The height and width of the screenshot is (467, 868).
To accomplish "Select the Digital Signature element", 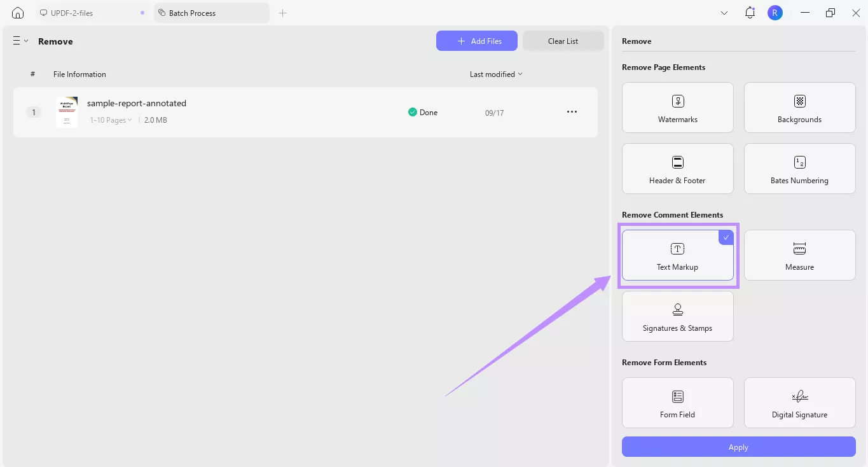I will (x=799, y=402).
